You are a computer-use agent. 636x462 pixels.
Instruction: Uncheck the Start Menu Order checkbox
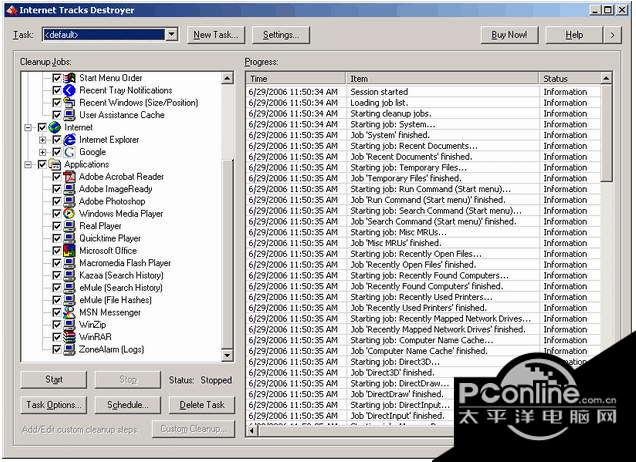(x=57, y=78)
